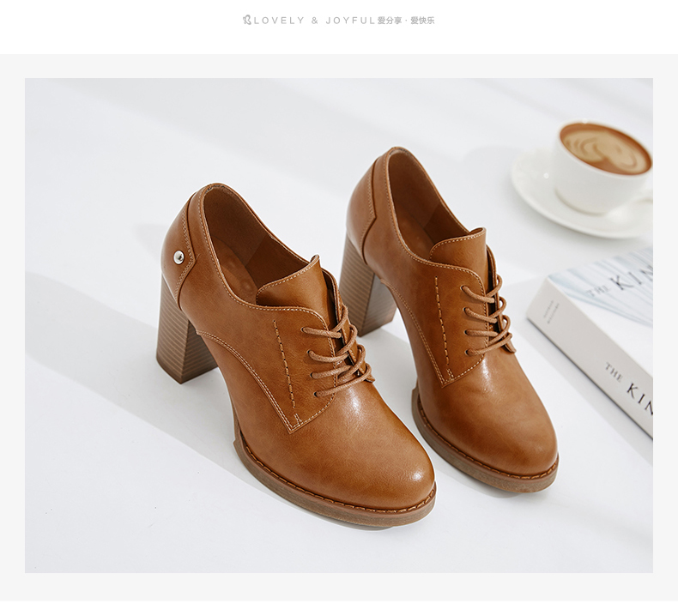Click the small logo icon before LOVELY

tap(246, 20)
